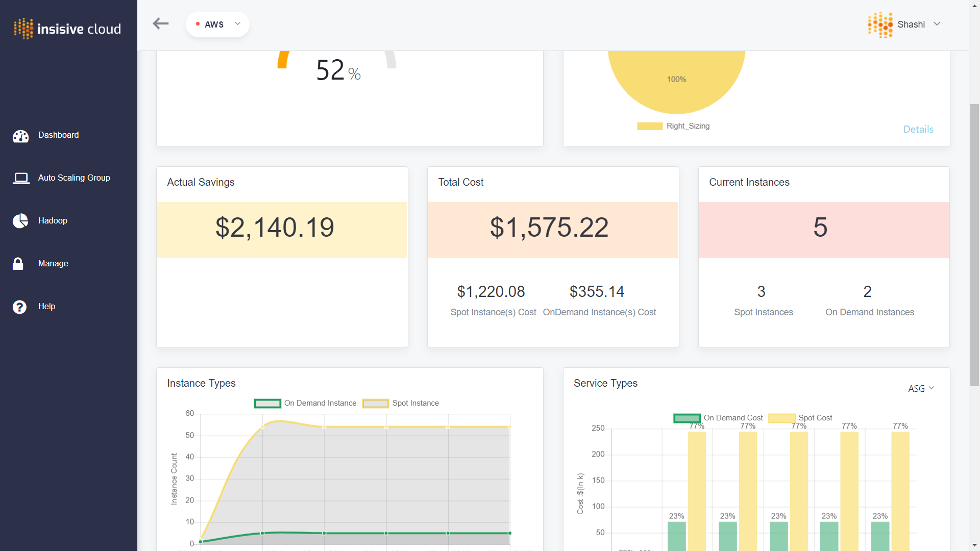Open the Hadoop menu item

(x=53, y=220)
